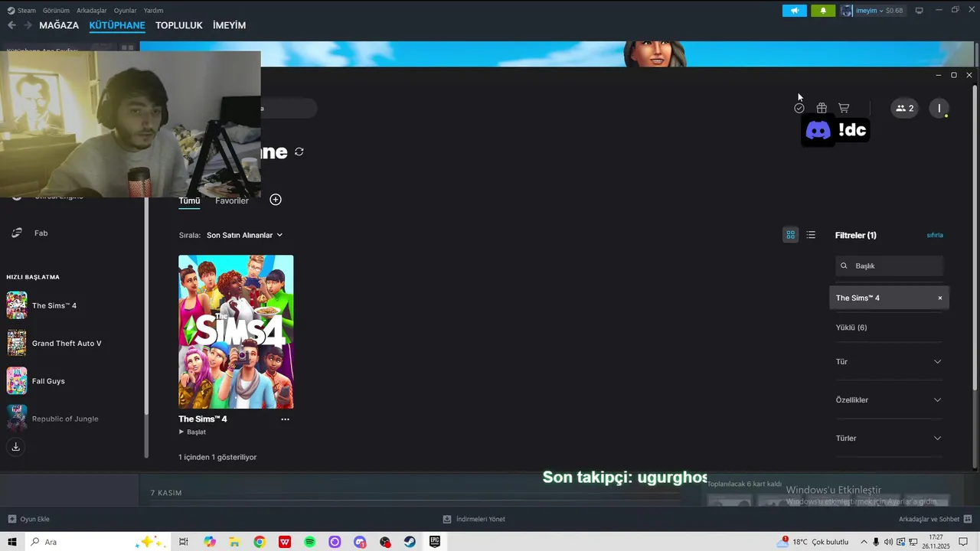Launch Republic of Jungle from Quick Launch
The image size is (980, 551).
64,419
